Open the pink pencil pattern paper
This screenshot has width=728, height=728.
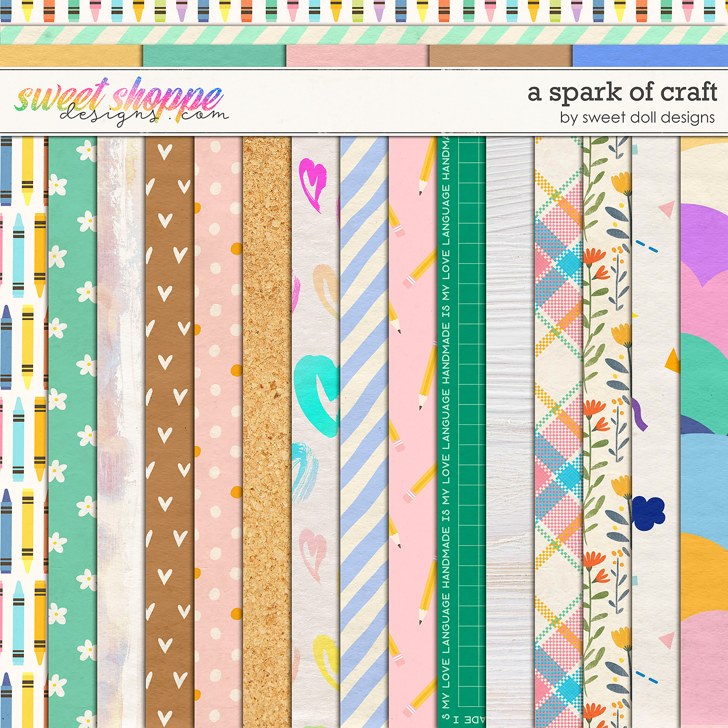[413, 432]
